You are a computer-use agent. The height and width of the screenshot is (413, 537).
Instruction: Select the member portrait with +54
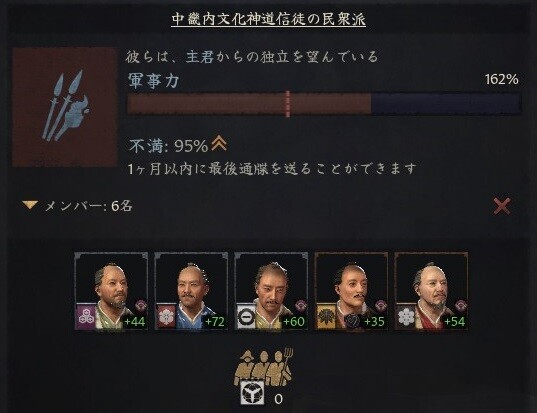[432, 291]
